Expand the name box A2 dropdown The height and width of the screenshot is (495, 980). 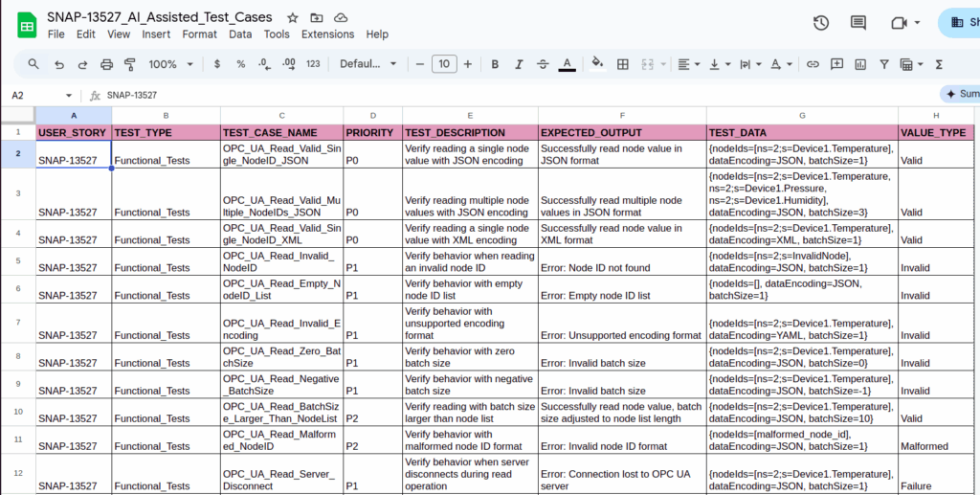click(x=69, y=95)
